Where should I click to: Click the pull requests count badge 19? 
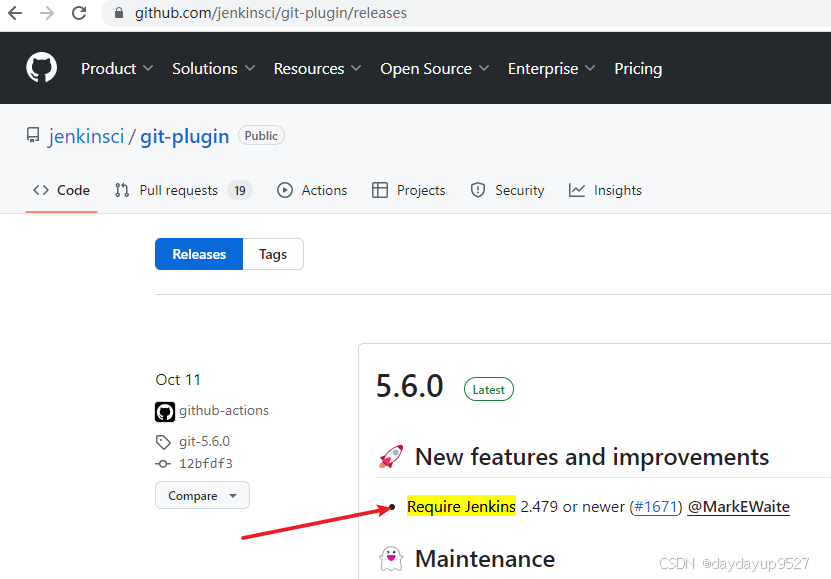click(240, 190)
